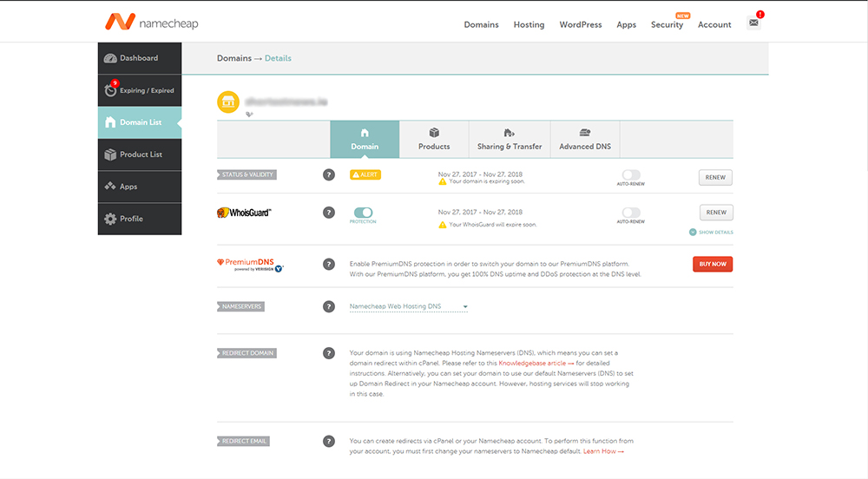Open the Apps top menu
The height and width of the screenshot is (479, 868).
pyautogui.click(x=626, y=25)
